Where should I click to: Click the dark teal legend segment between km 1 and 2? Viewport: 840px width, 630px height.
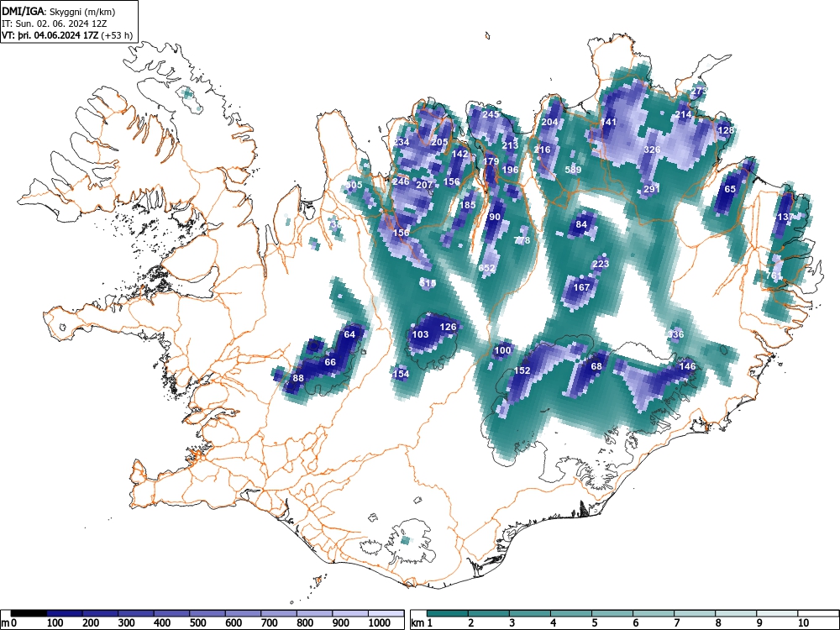pos(448,613)
